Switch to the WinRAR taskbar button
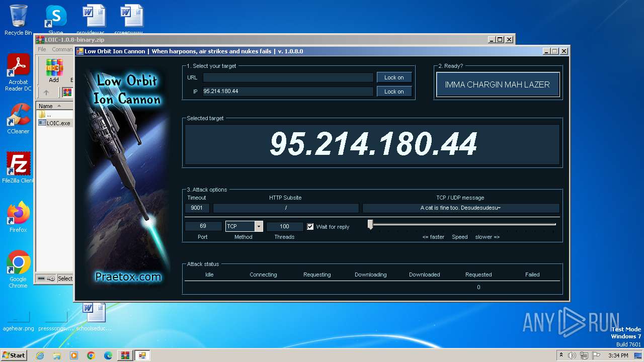This screenshot has height=362, width=644. point(125,355)
